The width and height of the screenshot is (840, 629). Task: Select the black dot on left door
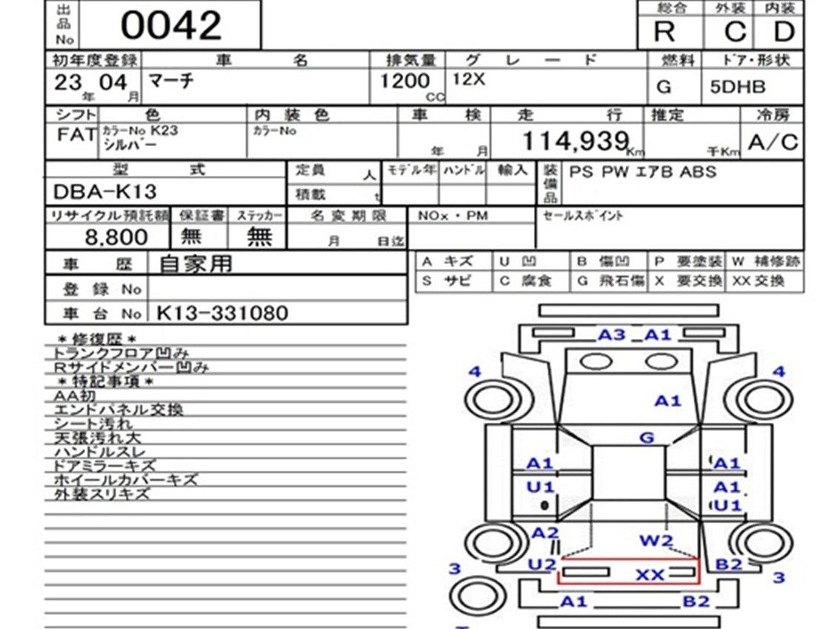[545, 505]
